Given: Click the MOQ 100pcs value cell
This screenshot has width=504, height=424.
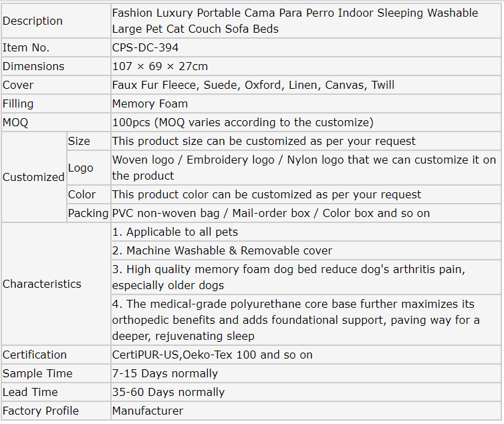Looking at the screenshot, I should (x=243, y=122).
